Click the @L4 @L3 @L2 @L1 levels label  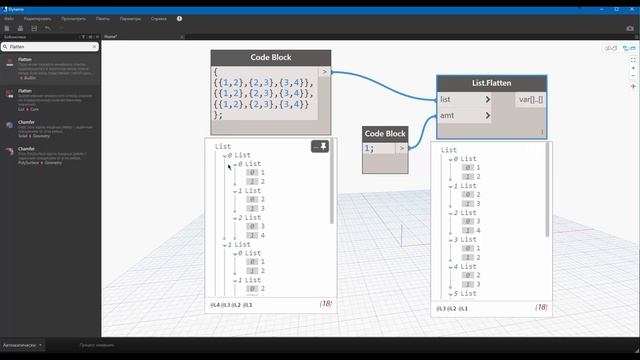pos(231,305)
